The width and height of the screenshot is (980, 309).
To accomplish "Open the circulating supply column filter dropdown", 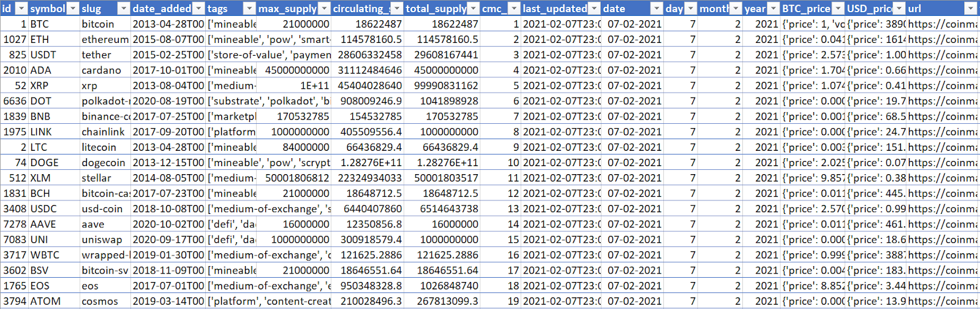I will (397, 9).
